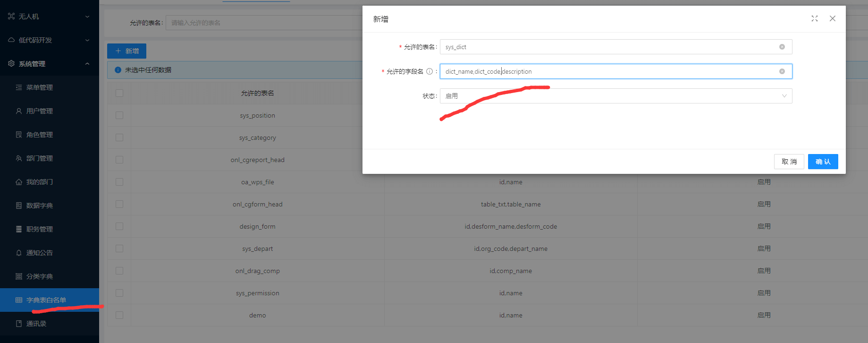The width and height of the screenshot is (868, 343).
Task: Clear the 允许的字段名 field with its clear icon
Action: (x=782, y=71)
